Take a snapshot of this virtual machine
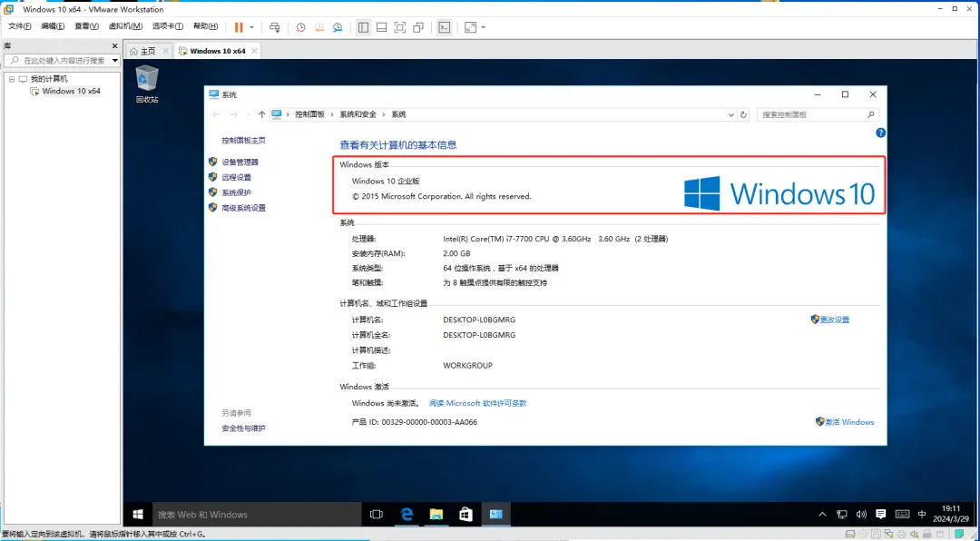The image size is (980, 541). [300, 27]
